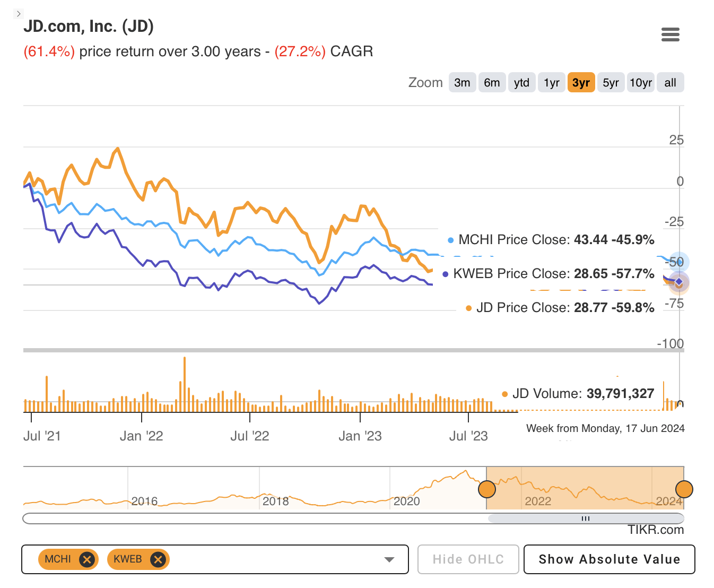Click the horizontal navigator scrollbar
The height and width of the screenshot is (588, 714).
tap(585, 518)
